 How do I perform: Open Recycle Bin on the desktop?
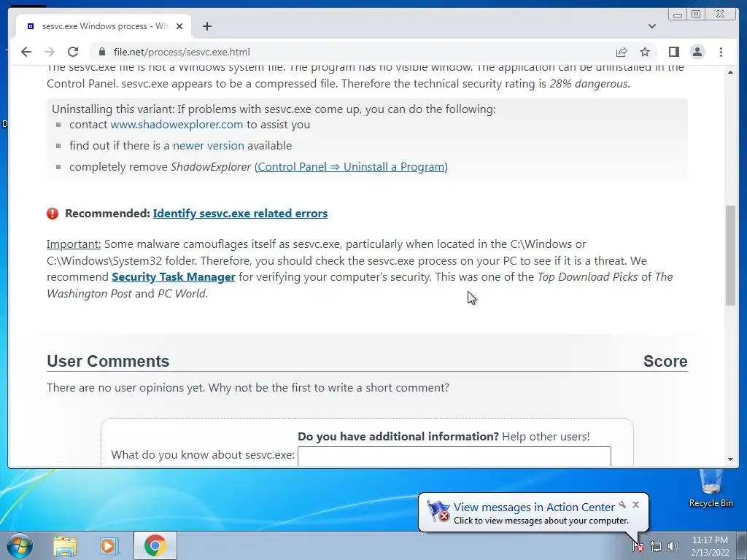pos(711,488)
